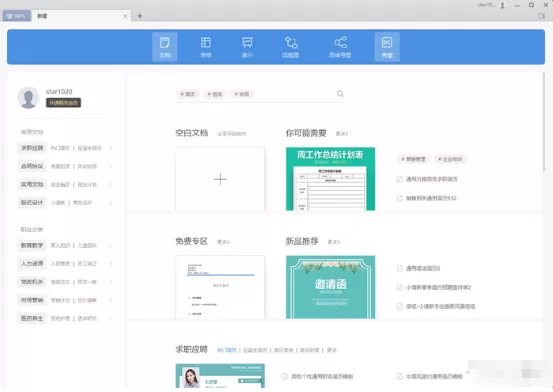Click the first hashtag chip in search bar
Image resolution: width=553 pixels, height=392 pixels.
[x=188, y=94]
